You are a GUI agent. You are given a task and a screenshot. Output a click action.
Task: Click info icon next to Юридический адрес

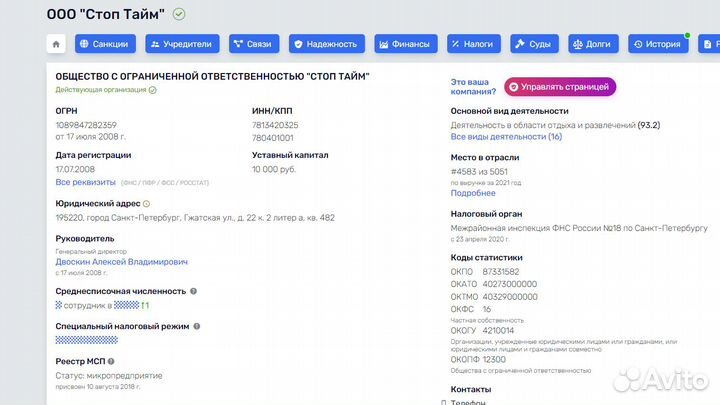pos(146,204)
